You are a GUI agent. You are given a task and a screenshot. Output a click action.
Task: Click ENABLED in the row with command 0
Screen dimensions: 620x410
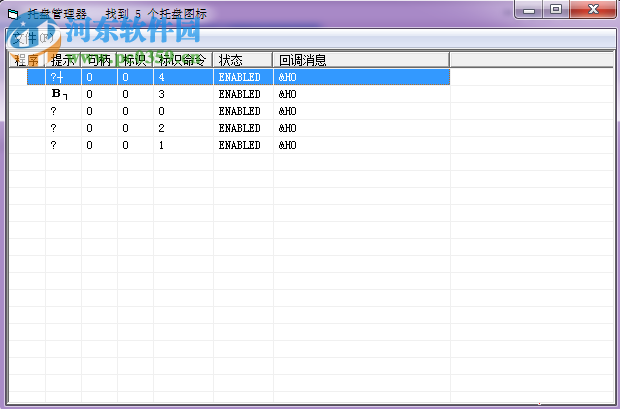[240, 111]
